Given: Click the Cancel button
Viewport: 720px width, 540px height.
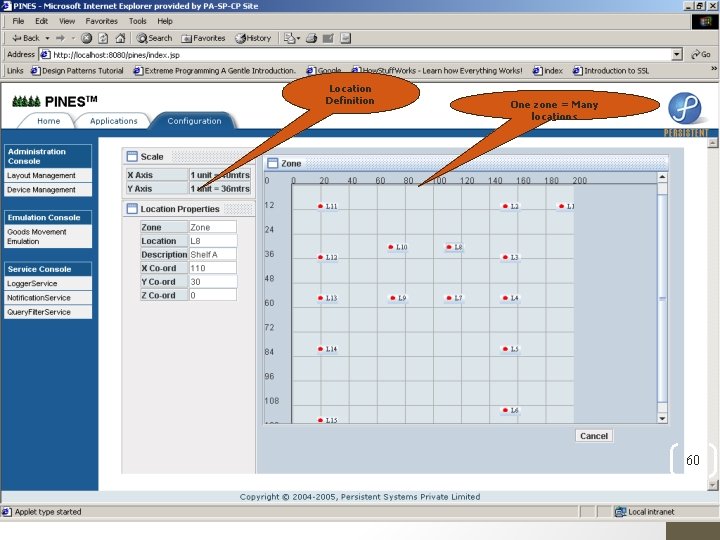Looking at the screenshot, I should 594,436.
